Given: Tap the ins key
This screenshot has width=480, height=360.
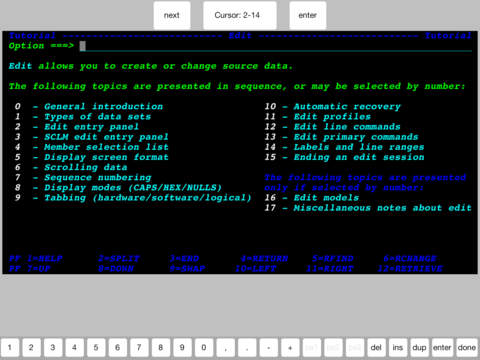Looking at the screenshot, I should (x=398, y=348).
